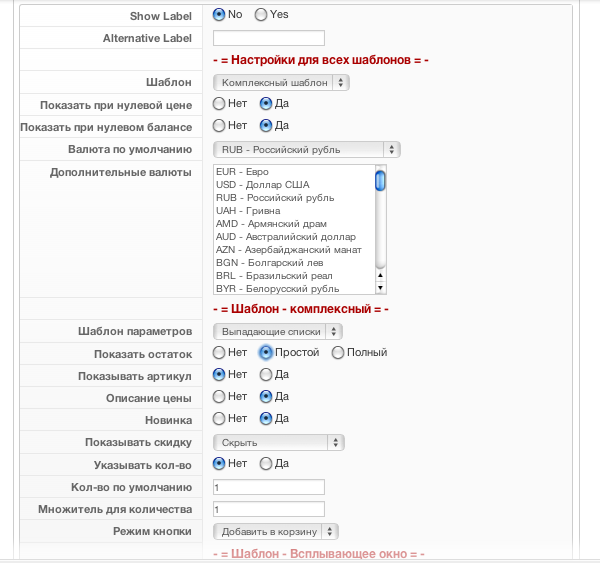Select Нет for Показать при нулевой цене

click(219, 103)
